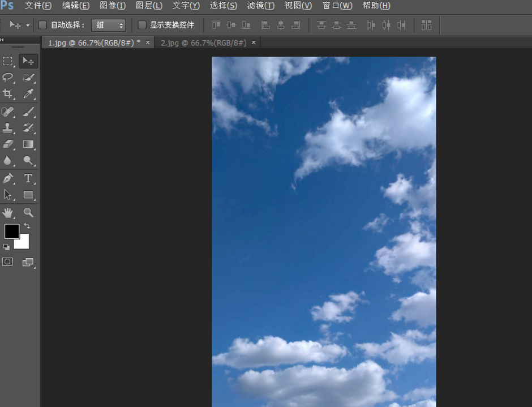The height and width of the screenshot is (407, 532).
Task: Select the Pen tool
Action: tap(8, 178)
